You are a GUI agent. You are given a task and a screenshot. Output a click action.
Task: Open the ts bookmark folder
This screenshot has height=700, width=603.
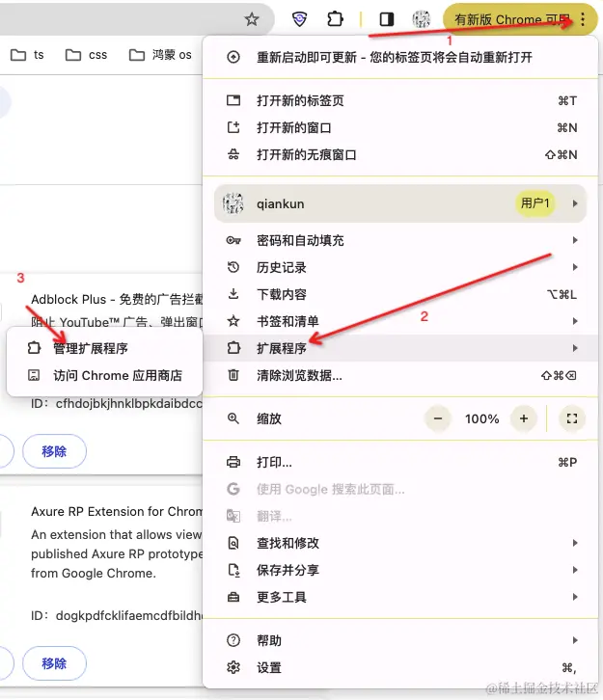27,55
